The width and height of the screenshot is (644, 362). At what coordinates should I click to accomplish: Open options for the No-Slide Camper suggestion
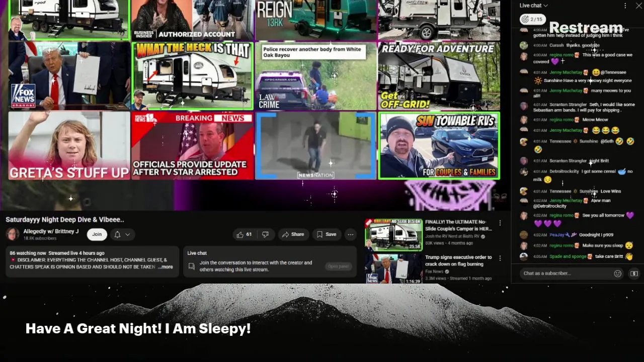coord(500,223)
